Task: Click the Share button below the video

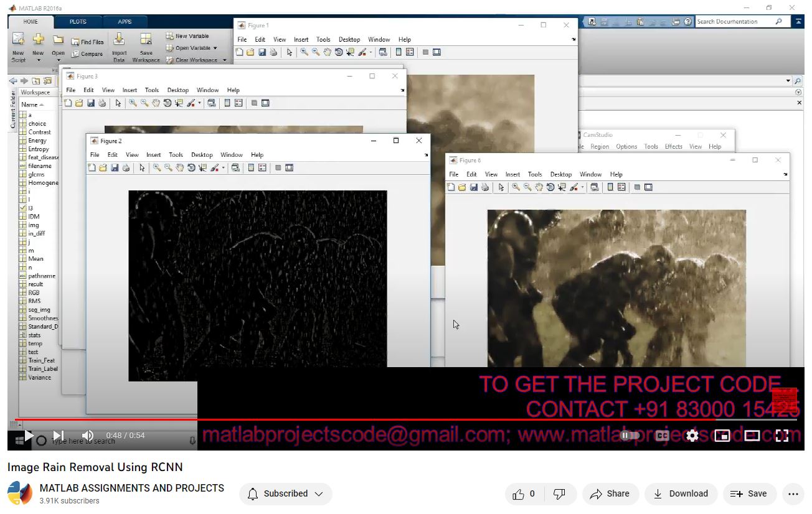Action: (610, 493)
